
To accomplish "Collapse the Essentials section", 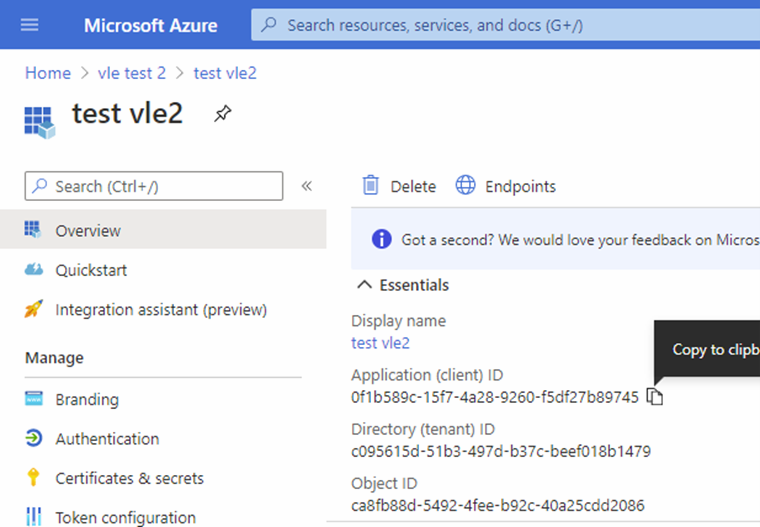I will tap(365, 285).
